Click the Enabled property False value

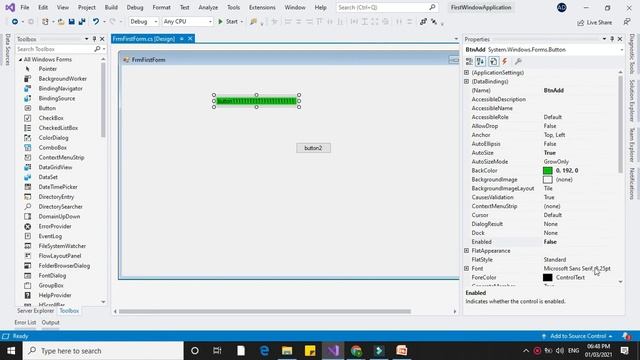click(550, 242)
